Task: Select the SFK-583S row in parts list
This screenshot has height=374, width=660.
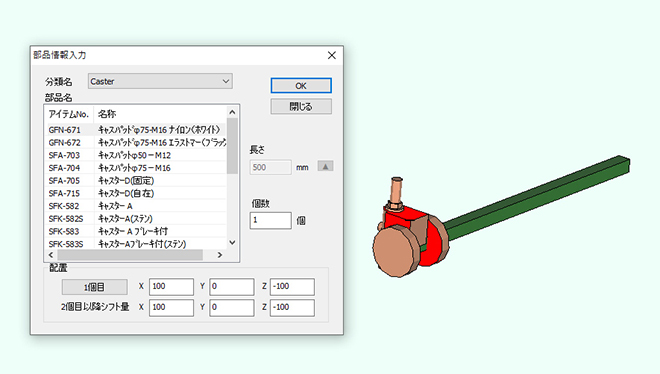Action: 136,244
